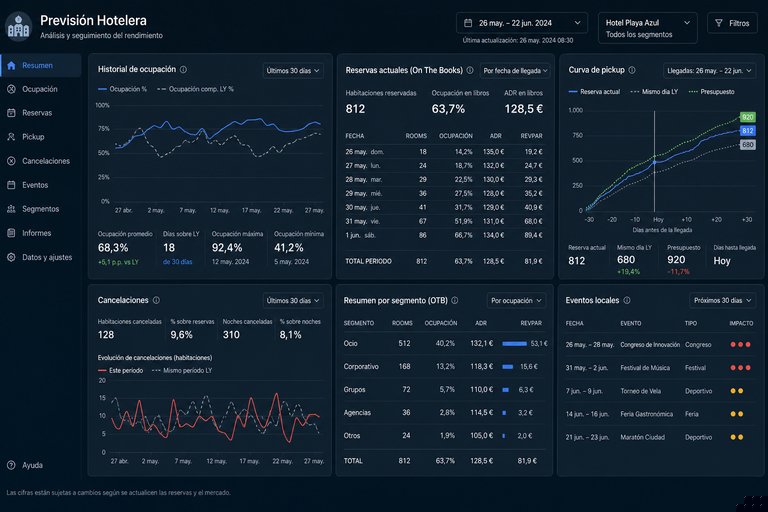Click impact dots for Torneo de Vela
The image size is (768, 512).
click(x=737, y=391)
